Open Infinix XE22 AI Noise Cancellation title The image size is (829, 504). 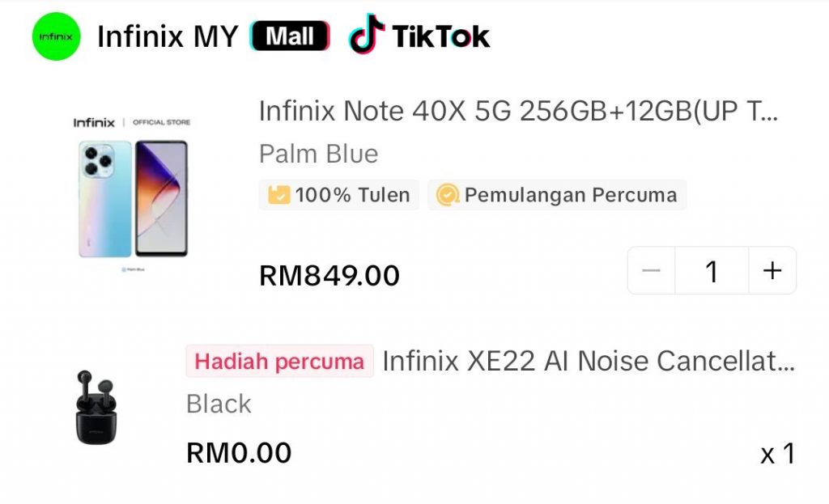point(589,362)
